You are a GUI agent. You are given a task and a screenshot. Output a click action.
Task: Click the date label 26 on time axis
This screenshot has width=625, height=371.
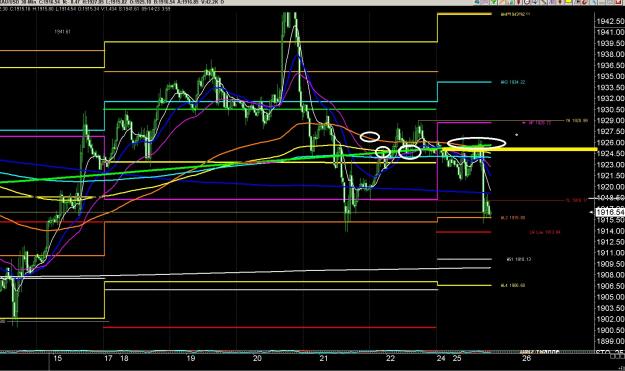point(527,358)
